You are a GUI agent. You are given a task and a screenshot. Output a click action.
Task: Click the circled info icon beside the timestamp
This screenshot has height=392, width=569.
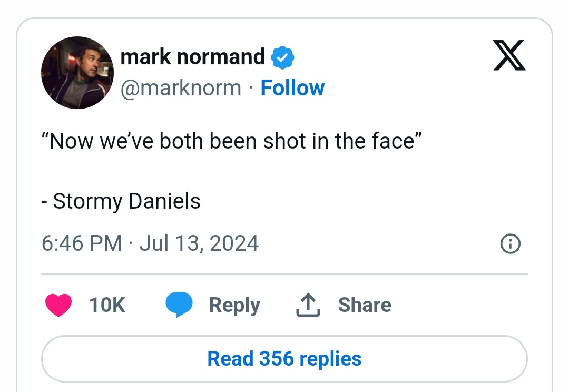click(510, 243)
